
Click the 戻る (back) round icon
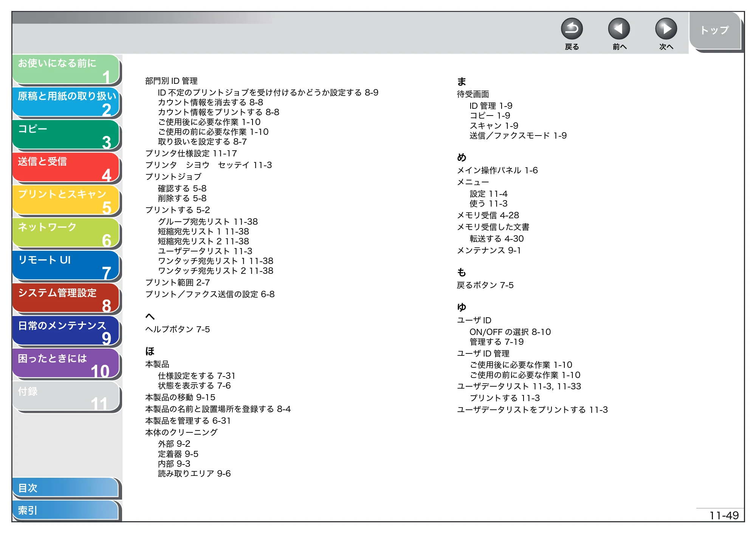coord(572,29)
